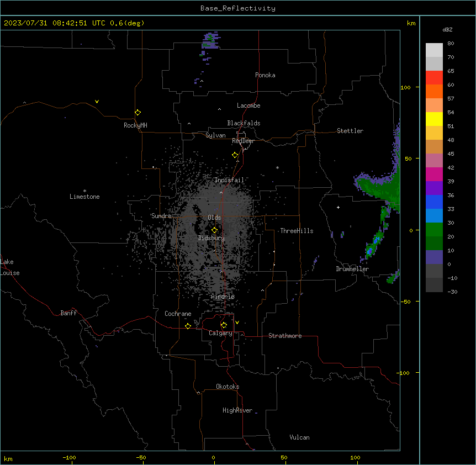Image resolution: width=476 pixels, height=465 pixels.
Task: Click the -100 tick on the horizontal axis
Action: coord(69,457)
